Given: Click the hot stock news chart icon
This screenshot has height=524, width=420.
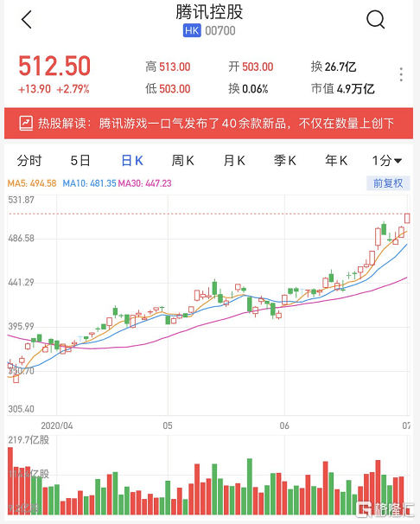Looking at the screenshot, I should [x=26, y=124].
